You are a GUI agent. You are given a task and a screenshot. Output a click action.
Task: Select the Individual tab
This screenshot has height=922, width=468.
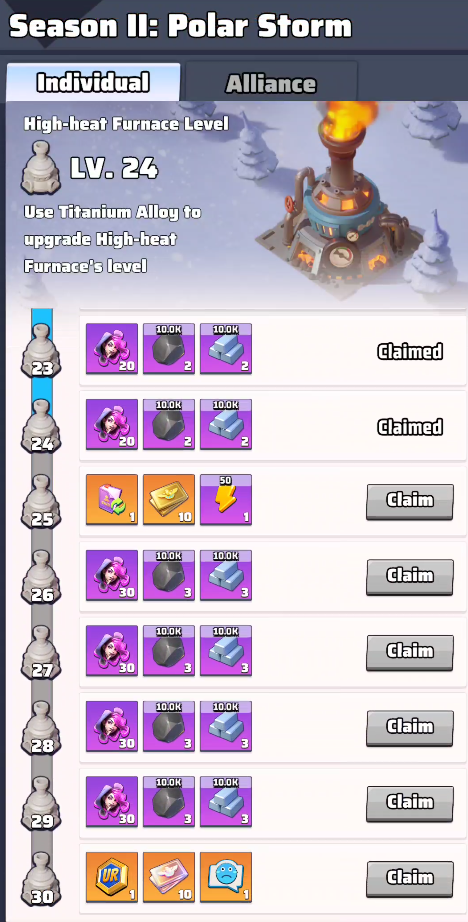pyautogui.click(x=93, y=82)
